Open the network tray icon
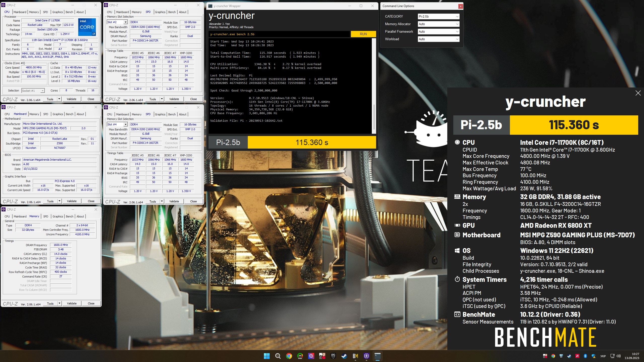 coord(613,356)
